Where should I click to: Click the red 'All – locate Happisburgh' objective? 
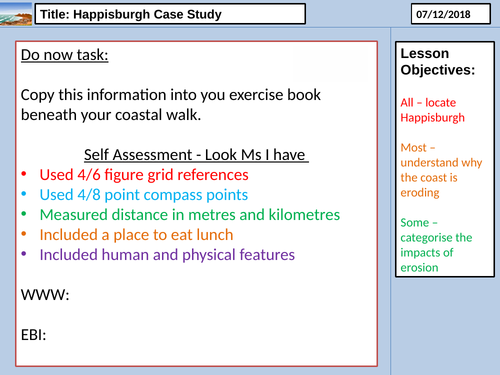[432, 110]
